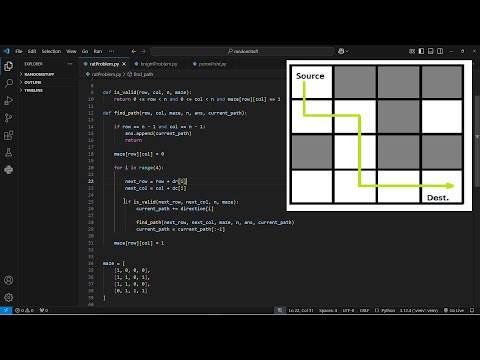Click the ports indicator in status bar
The height and width of the screenshot is (360, 480).
click(44, 310)
